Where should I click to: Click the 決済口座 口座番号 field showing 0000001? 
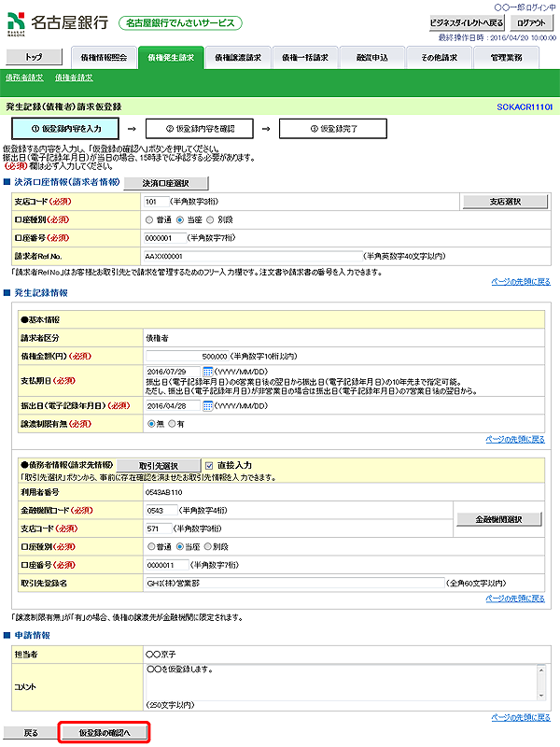pyautogui.click(x=165, y=238)
